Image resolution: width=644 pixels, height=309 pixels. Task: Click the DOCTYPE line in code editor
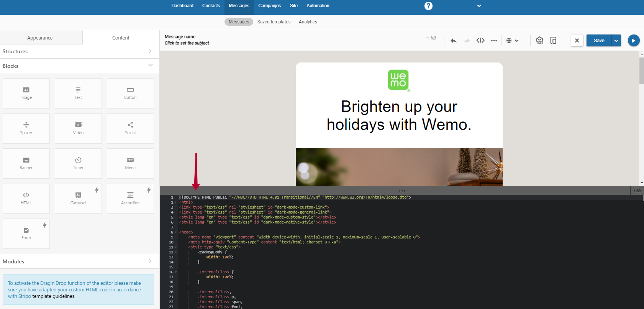[x=295, y=197]
